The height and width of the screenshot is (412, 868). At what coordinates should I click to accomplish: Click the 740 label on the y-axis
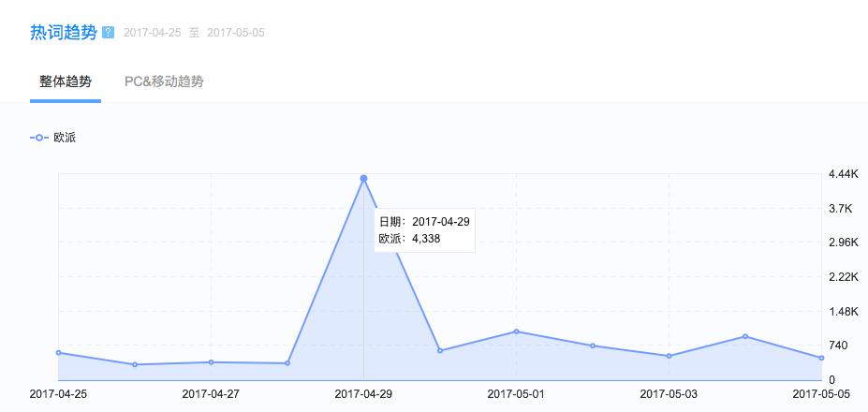click(839, 346)
